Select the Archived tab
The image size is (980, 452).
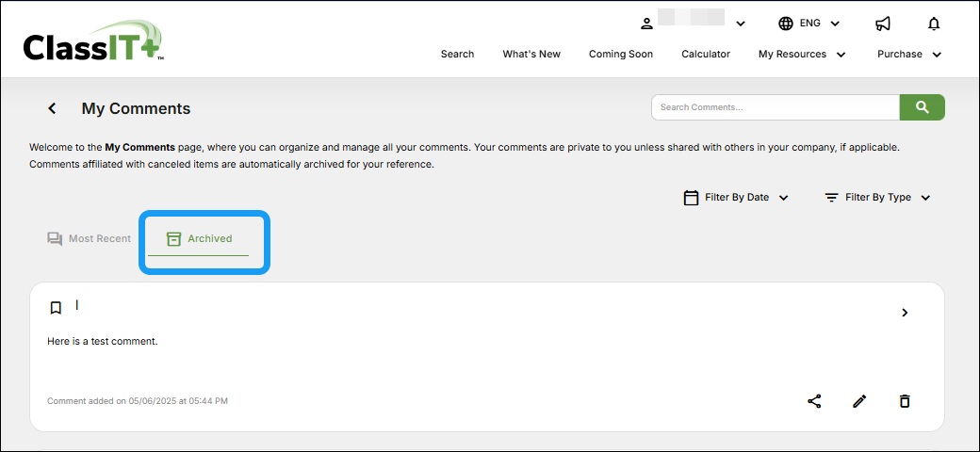pyautogui.click(x=199, y=239)
